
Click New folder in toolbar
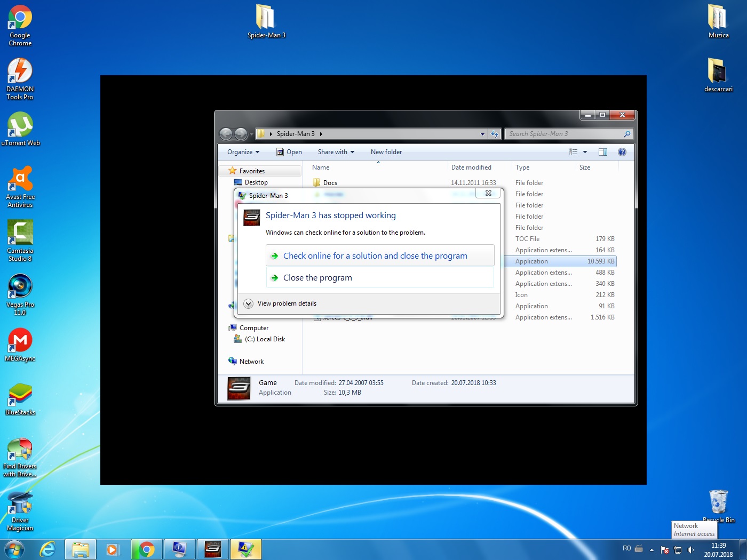(x=386, y=152)
